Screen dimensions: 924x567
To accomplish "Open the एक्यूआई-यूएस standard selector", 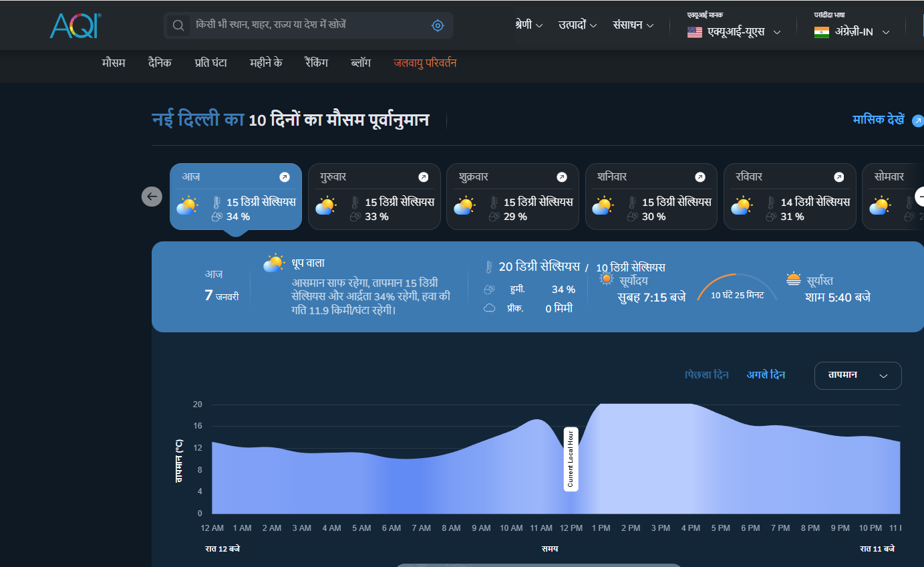I will [734, 32].
